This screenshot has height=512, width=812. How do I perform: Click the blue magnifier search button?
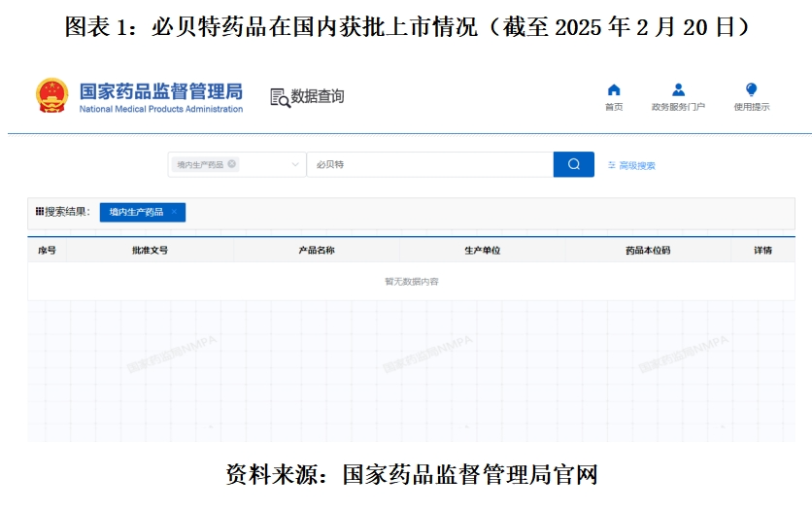point(574,164)
